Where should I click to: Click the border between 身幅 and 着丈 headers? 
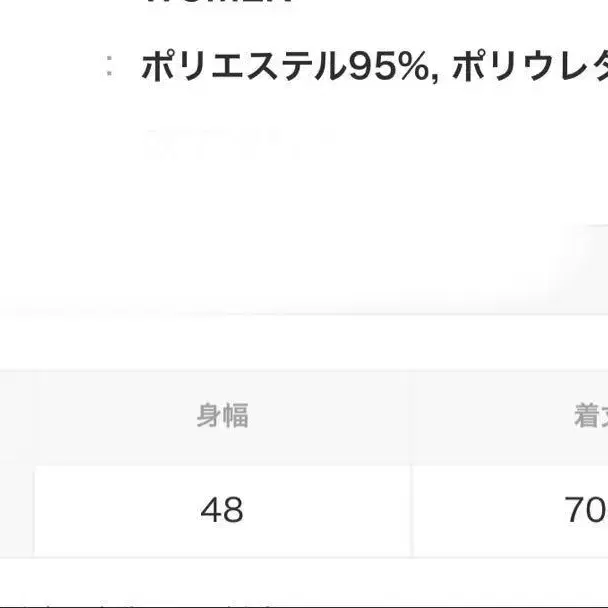(411, 416)
